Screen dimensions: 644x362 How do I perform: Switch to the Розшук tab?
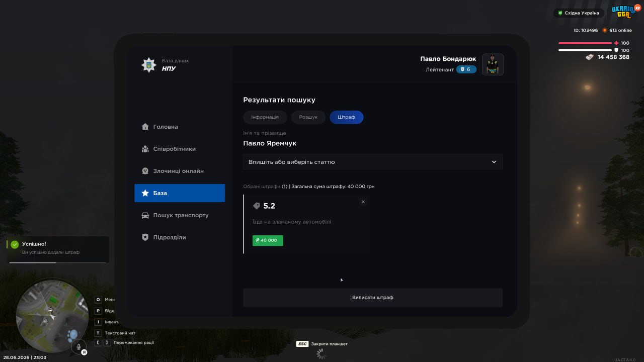coord(308,117)
